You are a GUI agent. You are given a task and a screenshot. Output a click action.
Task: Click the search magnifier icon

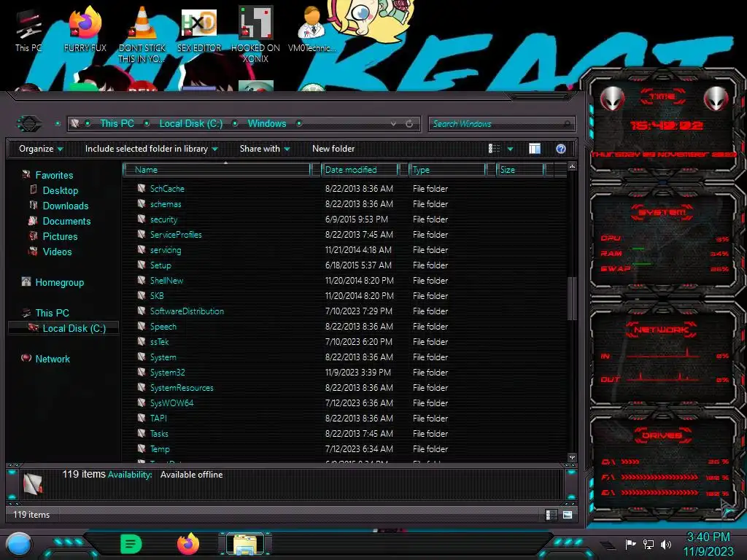[566, 124]
